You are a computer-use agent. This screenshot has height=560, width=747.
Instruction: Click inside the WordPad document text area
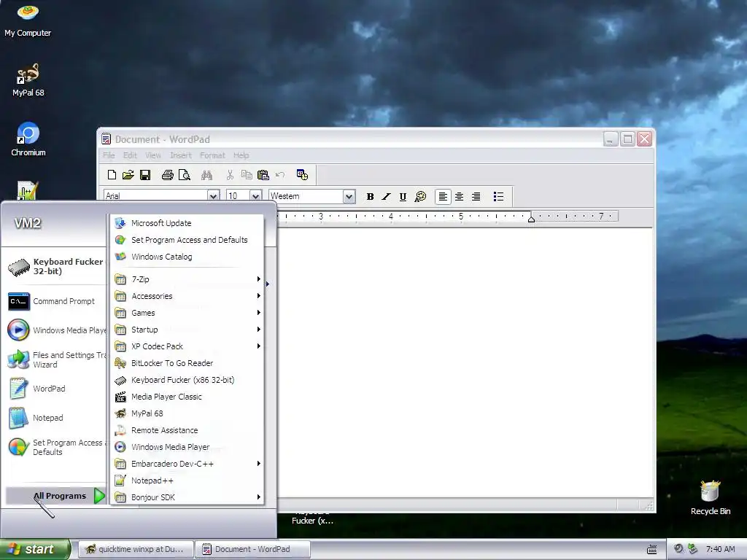[x=465, y=363]
